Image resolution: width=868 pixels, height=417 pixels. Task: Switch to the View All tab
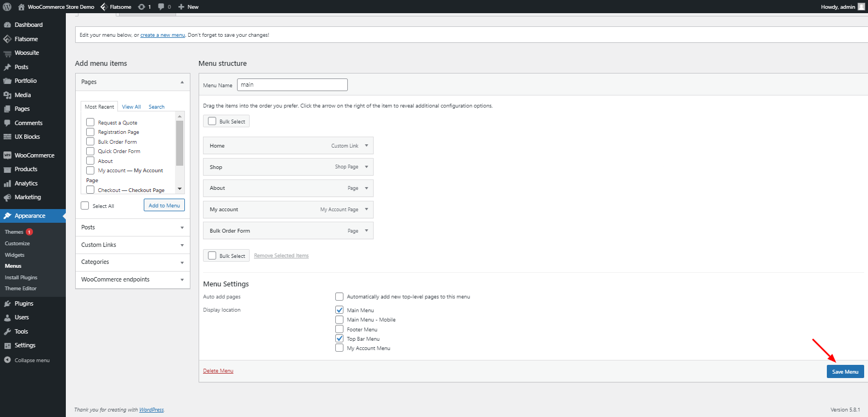tap(131, 107)
